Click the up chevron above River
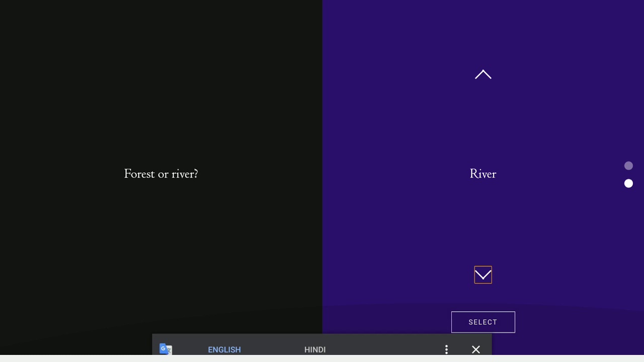Screen dimensions: 644x362 click(x=483, y=74)
